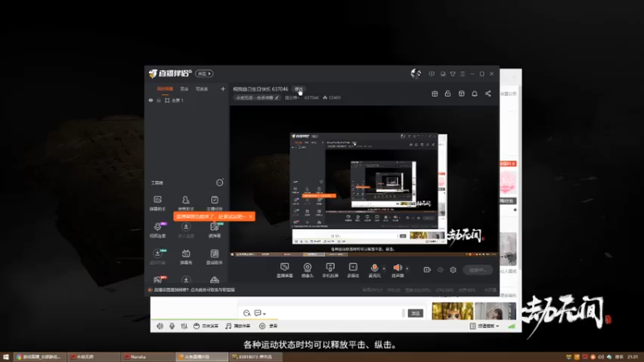Open the 房管助手 person tool

186,203
